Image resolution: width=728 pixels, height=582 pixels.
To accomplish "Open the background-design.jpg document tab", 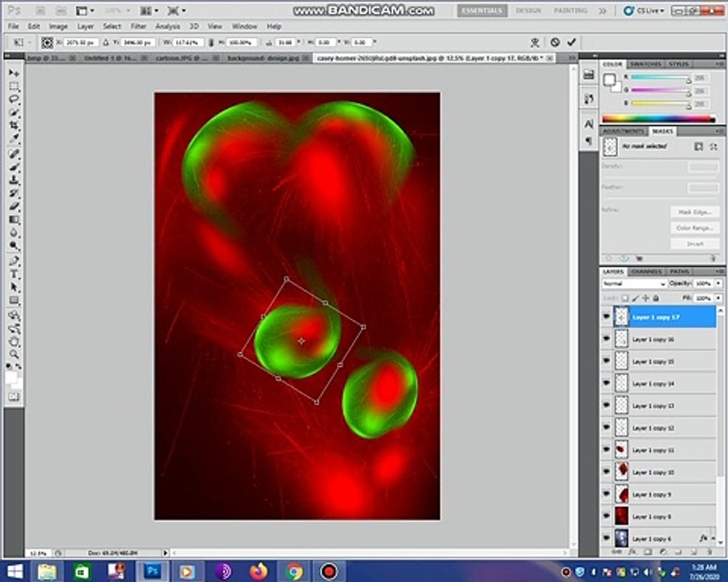I will click(263, 58).
